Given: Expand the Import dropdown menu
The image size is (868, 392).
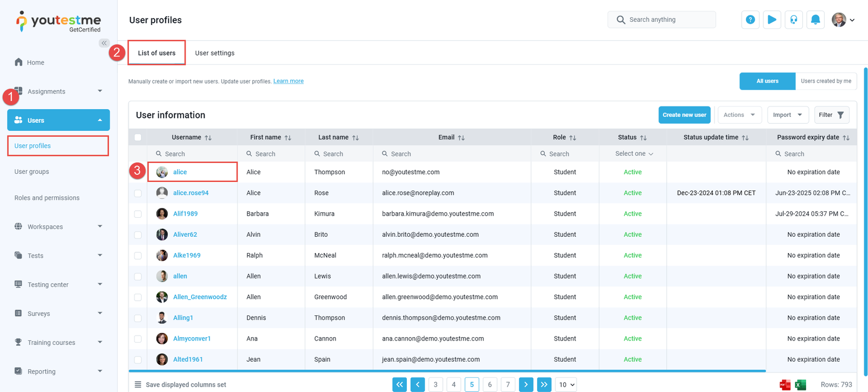Looking at the screenshot, I should [788, 115].
